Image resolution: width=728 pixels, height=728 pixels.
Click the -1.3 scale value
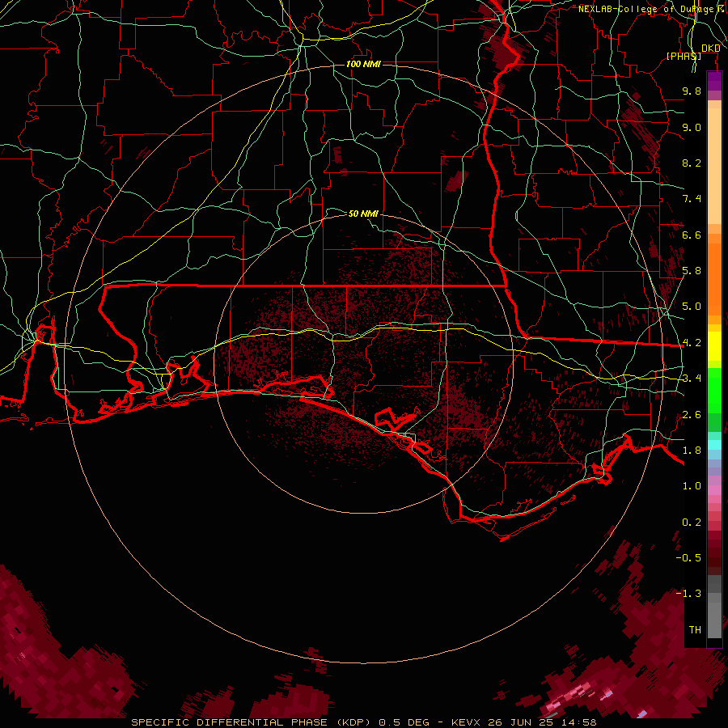pos(688,594)
